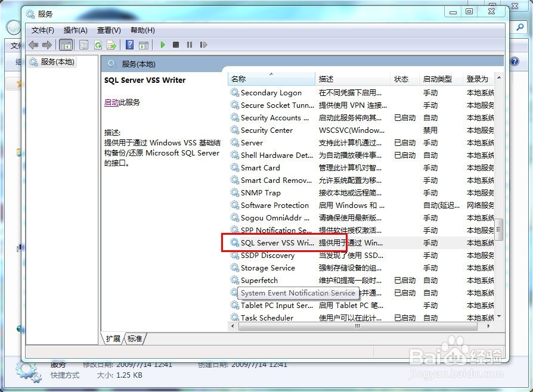Switch to the 标准 tab

(x=135, y=338)
